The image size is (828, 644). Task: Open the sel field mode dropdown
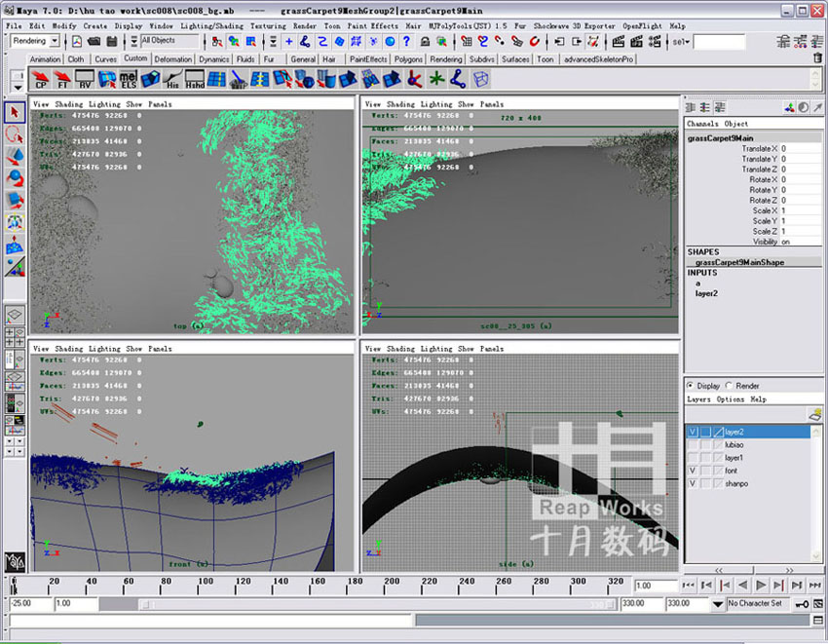click(681, 42)
